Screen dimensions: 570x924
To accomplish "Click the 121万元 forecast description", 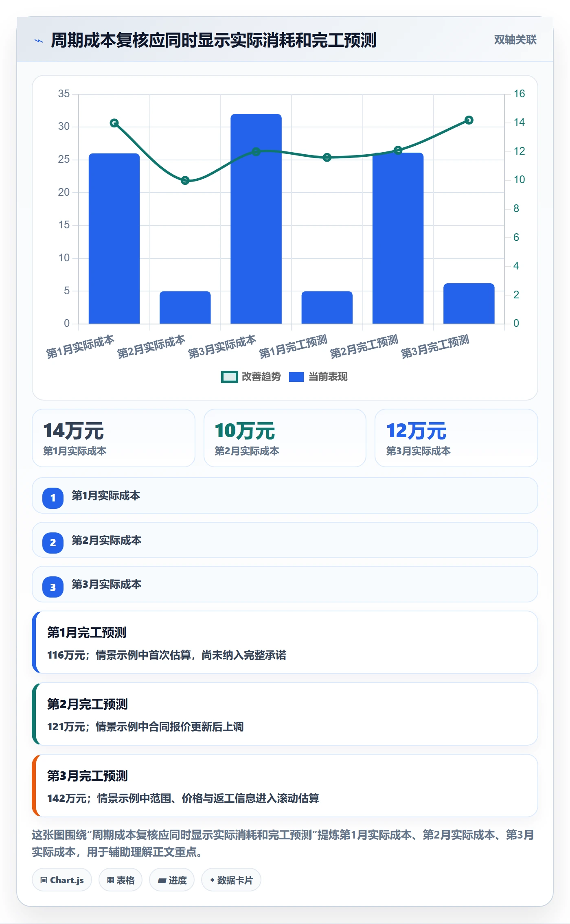I will tap(145, 727).
